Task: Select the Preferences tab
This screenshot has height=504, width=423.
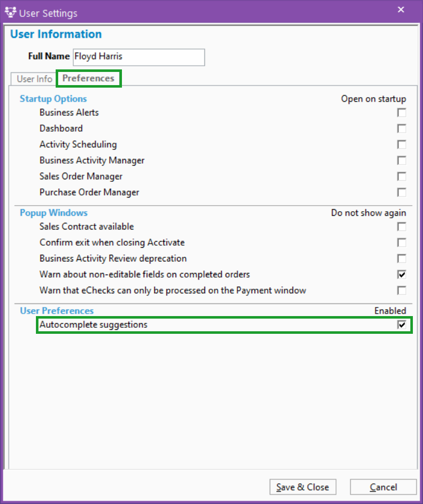Action: pyautogui.click(x=88, y=79)
